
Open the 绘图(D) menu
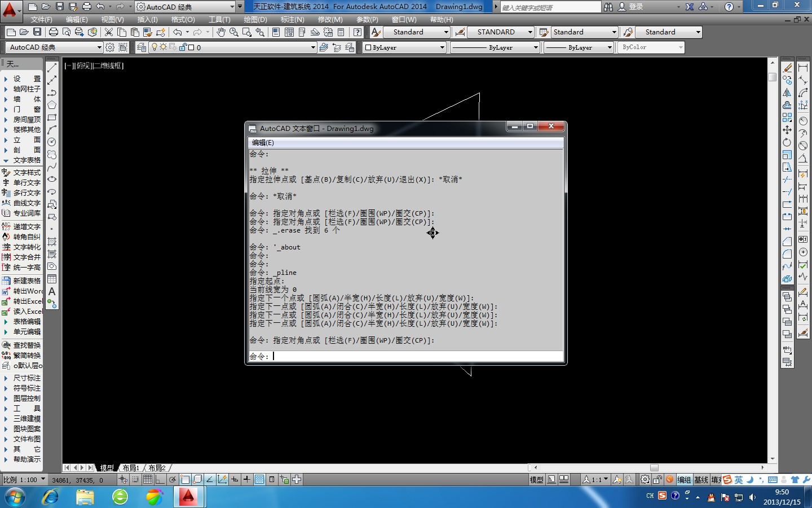tap(255, 19)
